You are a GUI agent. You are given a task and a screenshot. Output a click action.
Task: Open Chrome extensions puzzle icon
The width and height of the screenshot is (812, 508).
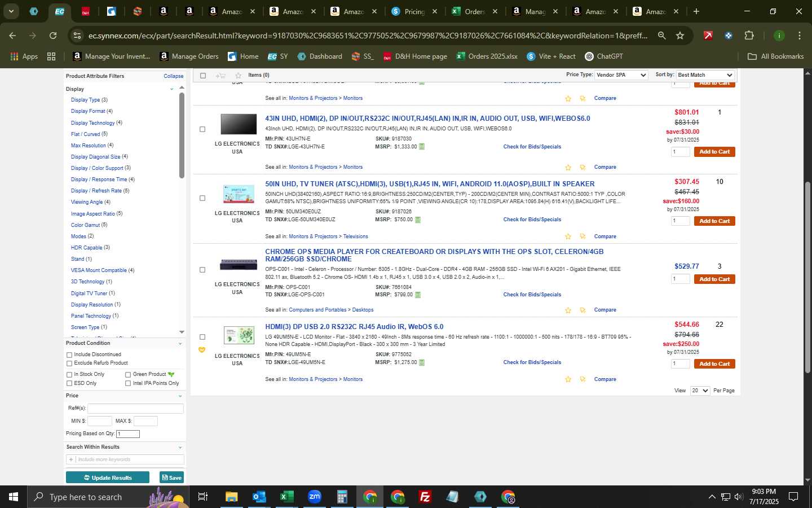[749, 36]
